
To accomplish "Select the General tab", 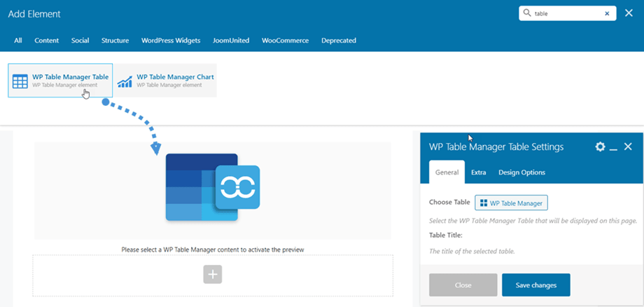I will pyautogui.click(x=447, y=172).
